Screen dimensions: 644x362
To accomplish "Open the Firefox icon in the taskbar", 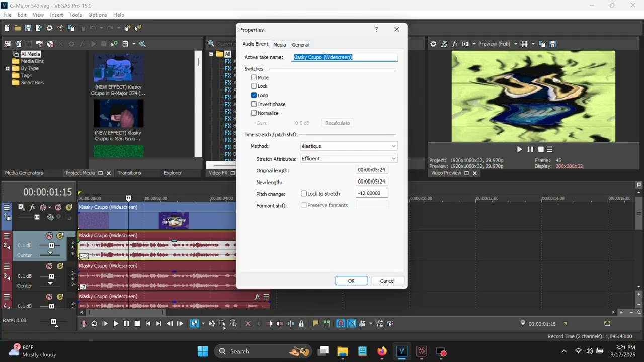I will 382,351.
